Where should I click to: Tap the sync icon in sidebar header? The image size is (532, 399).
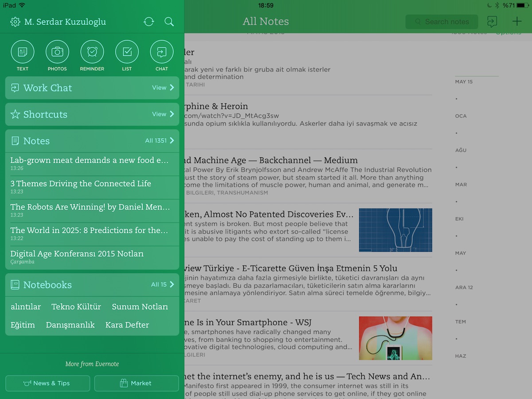pyautogui.click(x=149, y=22)
